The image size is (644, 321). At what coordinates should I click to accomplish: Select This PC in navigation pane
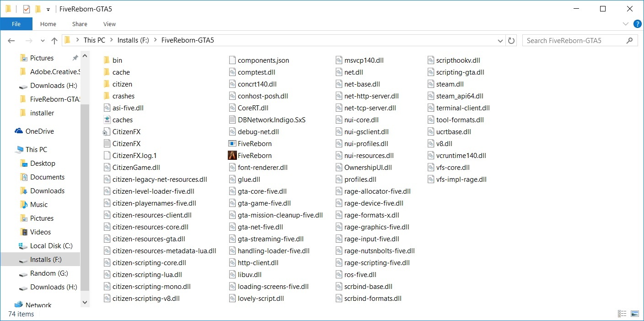(x=36, y=149)
